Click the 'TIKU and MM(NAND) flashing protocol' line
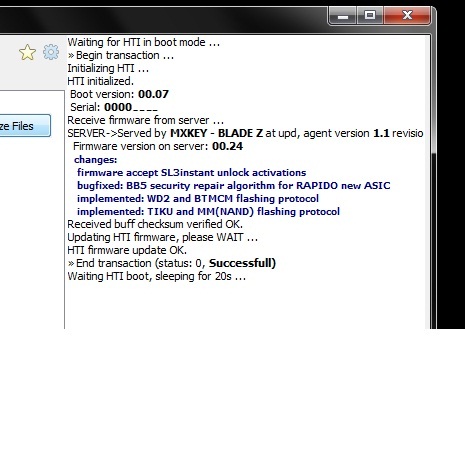The width and height of the screenshot is (465, 454). pyautogui.click(x=208, y=212)
